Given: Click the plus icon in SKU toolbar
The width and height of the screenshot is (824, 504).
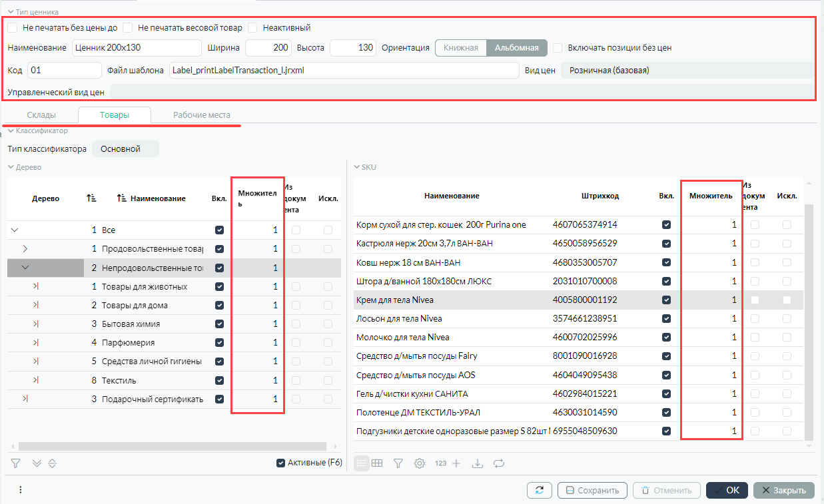Looking at the screenshot, I should tap(456, 463).
